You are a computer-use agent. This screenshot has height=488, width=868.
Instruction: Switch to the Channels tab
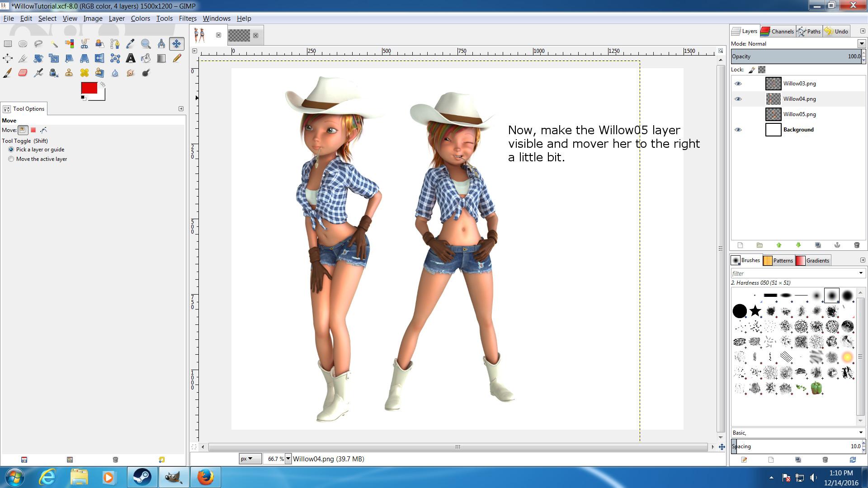[x=778, y=31]
